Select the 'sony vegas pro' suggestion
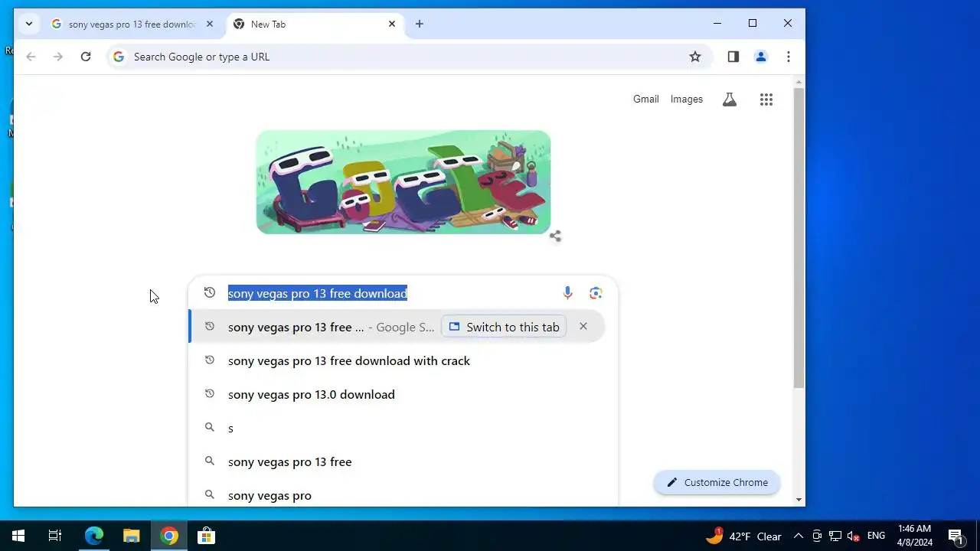Screen dimensions: 980x551 pyautogui.click(x=397, y=495)
